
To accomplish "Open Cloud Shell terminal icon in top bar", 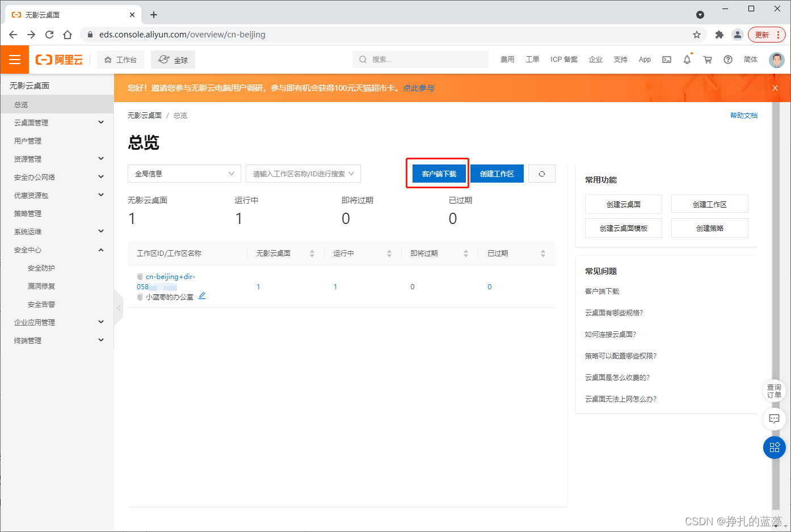I will click(x=666, y=60).
